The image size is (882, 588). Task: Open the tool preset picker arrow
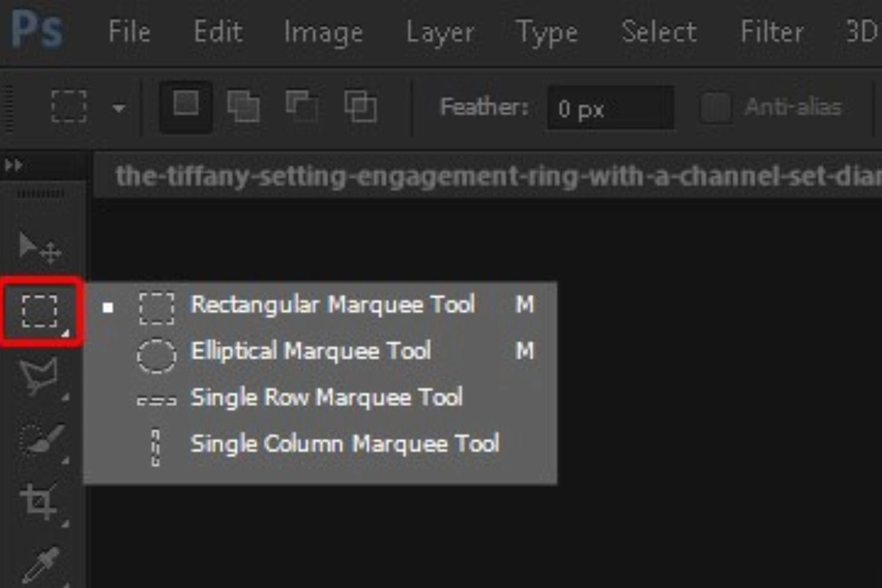pos(119,108)
